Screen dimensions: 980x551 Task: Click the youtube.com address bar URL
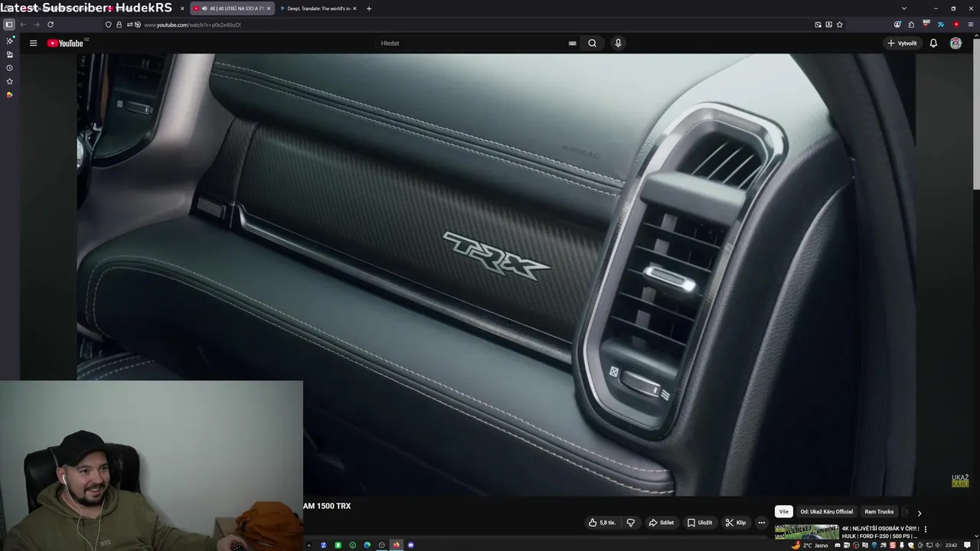click(x=192, y=24)
